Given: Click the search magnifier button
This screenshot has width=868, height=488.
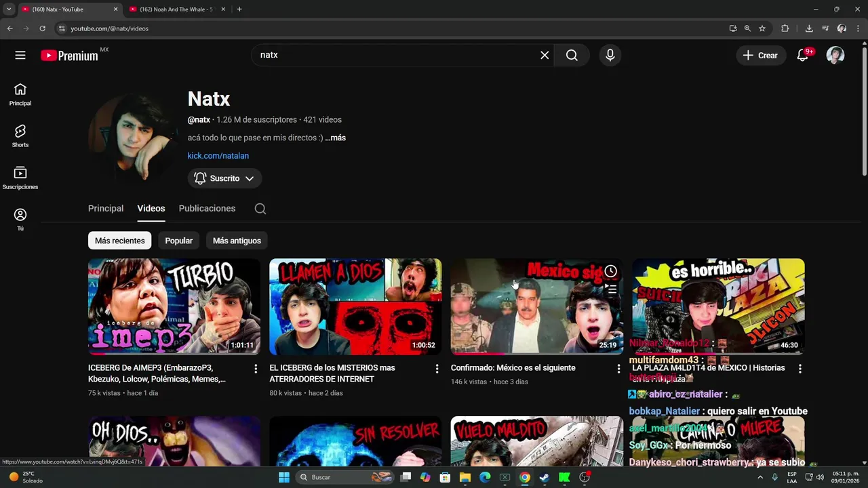Looking at the screenshot, I should 572,56.
